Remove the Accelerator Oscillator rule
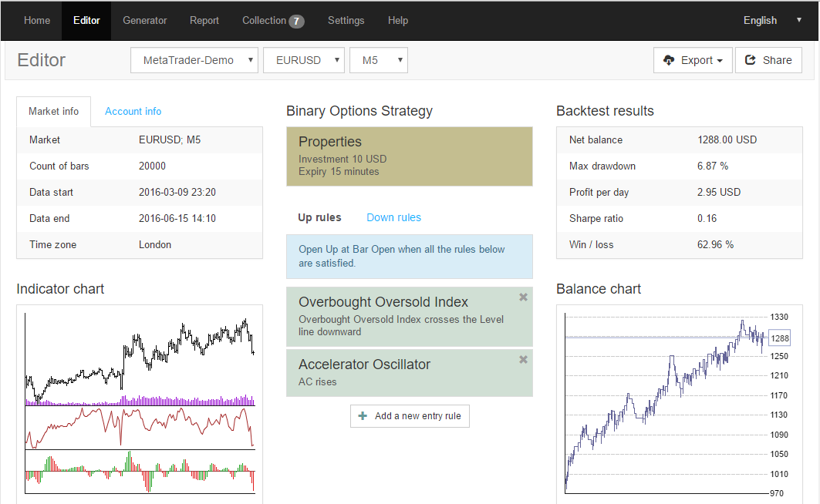The height and width of the screenshot is (504, 820). [x=523, y=360]
